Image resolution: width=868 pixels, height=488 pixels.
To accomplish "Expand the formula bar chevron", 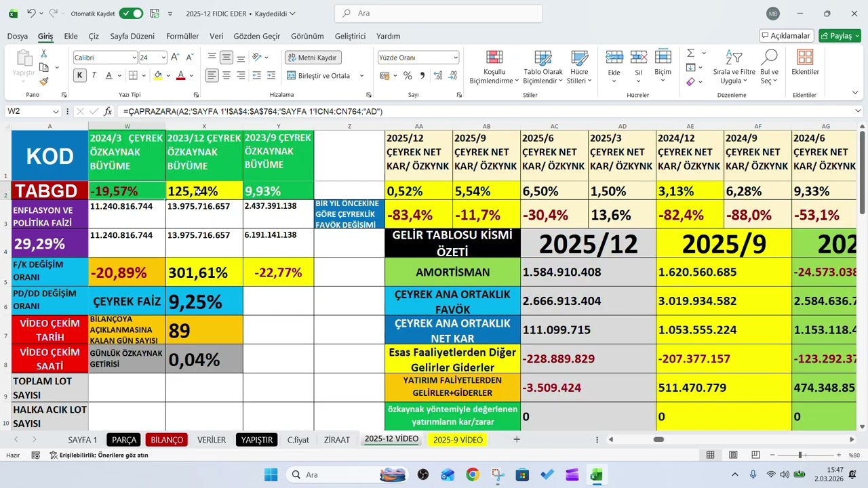I will click(x=858, y=111).
